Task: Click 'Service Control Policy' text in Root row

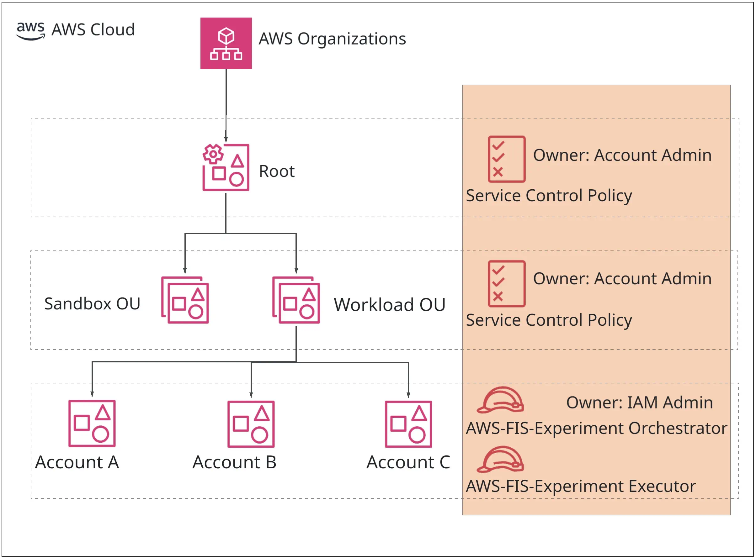Action: point(549,196)
